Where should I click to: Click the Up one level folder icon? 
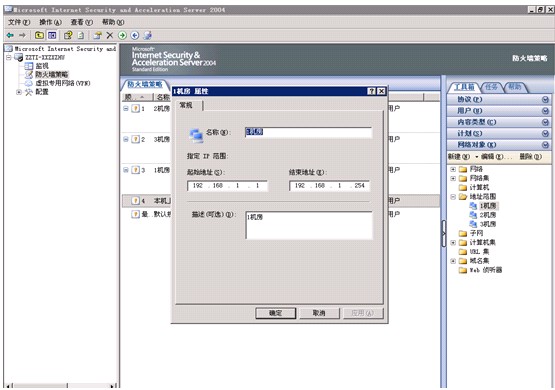(39, 35)
